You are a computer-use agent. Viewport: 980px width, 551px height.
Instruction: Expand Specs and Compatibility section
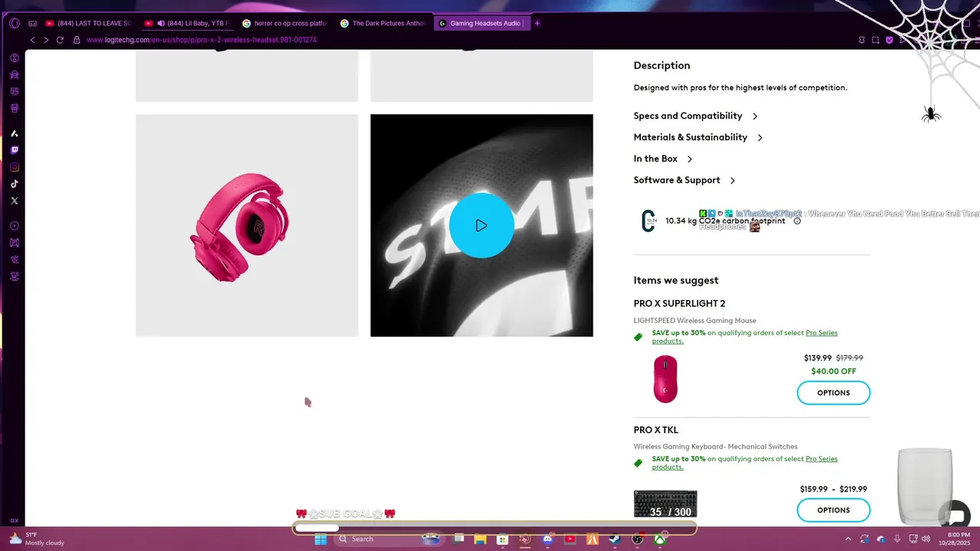point(695,116)
